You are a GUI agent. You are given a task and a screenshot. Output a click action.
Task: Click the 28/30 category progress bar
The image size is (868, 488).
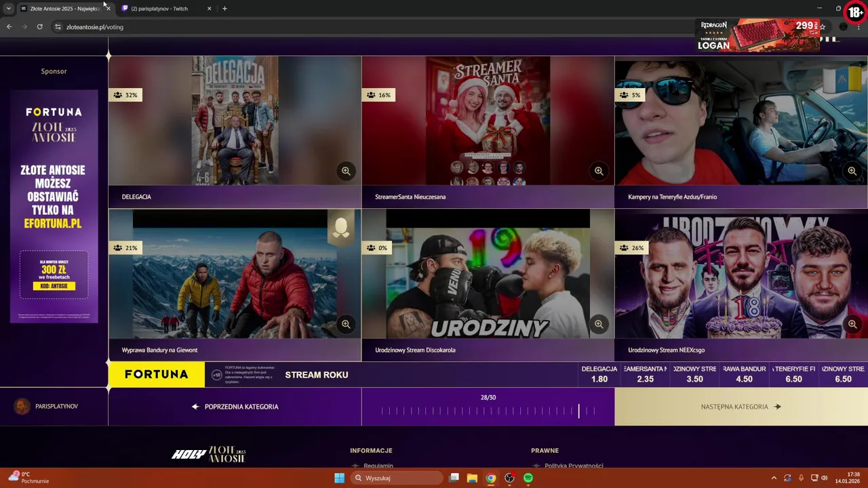pyautogui.click(x=488, y=407)
